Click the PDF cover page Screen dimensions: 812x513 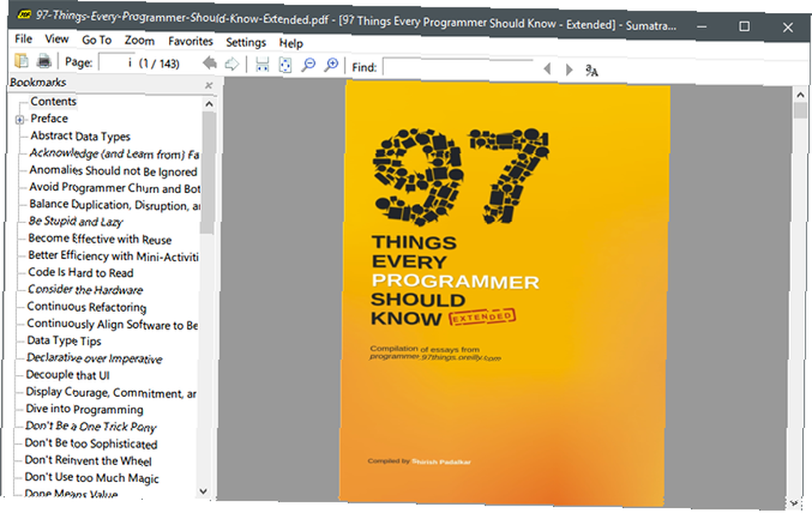[505, 292]
